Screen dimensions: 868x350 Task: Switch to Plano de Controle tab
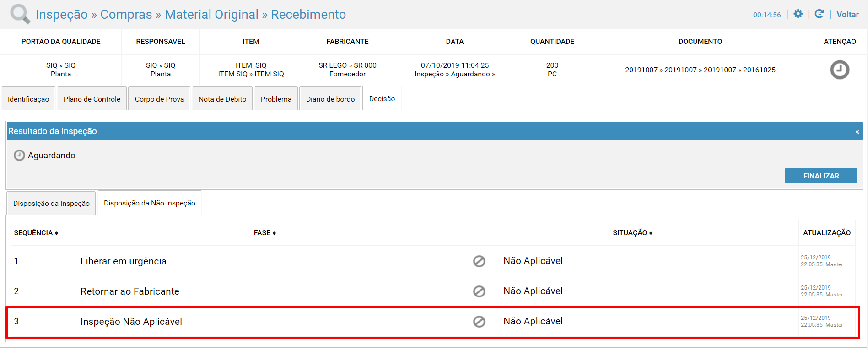pyautogui.click(x=92, y=99)
